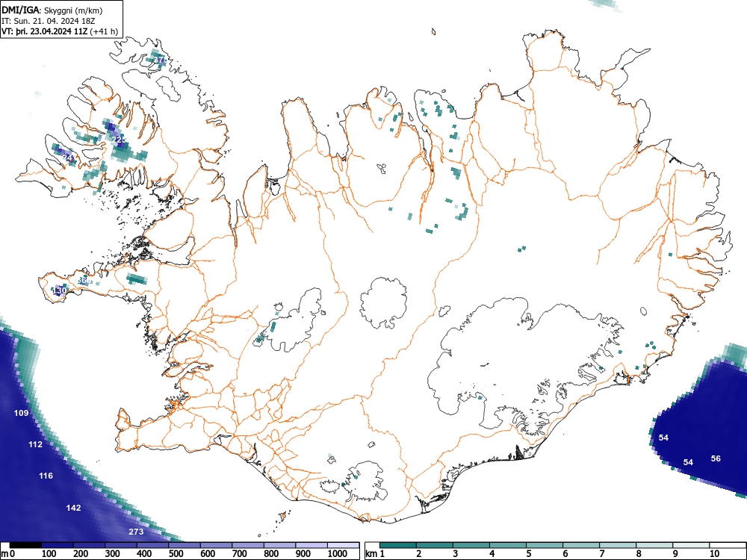Viewport: 747px width, 560px height.
Task: Click the '130' value on Snæfellsnes peninsula
Action: click(x=60, y=290)
